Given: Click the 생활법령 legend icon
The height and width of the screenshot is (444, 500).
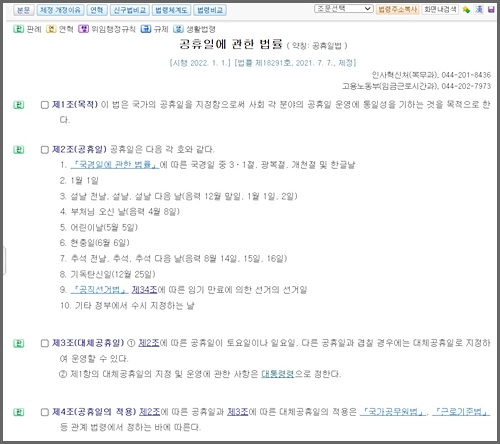Looking at the screenshot, I should pyautogui.click(x=178, y=29).
